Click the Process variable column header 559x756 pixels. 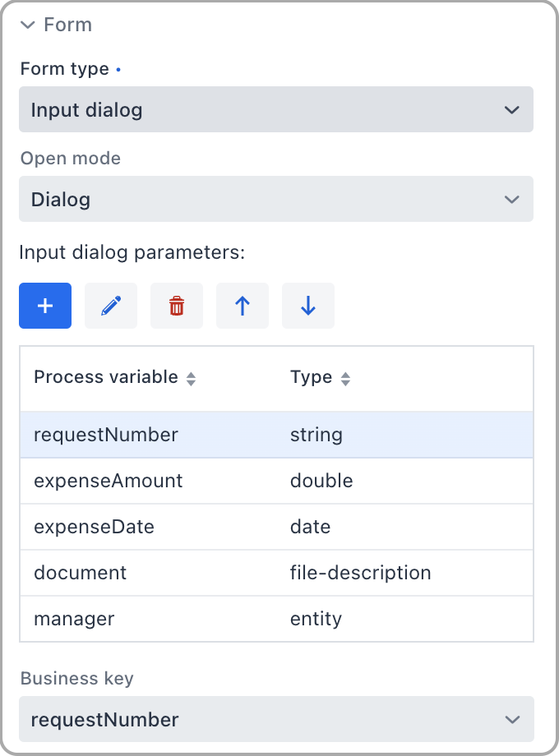click(x=106, y=377)
